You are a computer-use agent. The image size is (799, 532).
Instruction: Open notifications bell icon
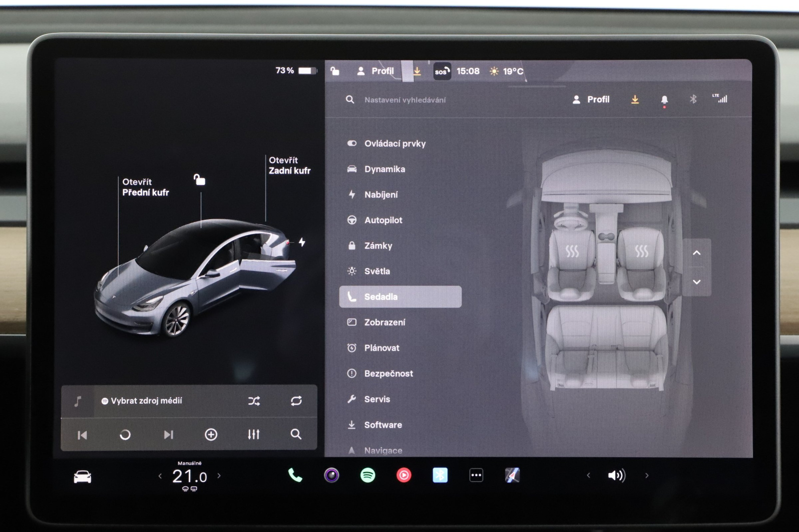pos(664,100)
